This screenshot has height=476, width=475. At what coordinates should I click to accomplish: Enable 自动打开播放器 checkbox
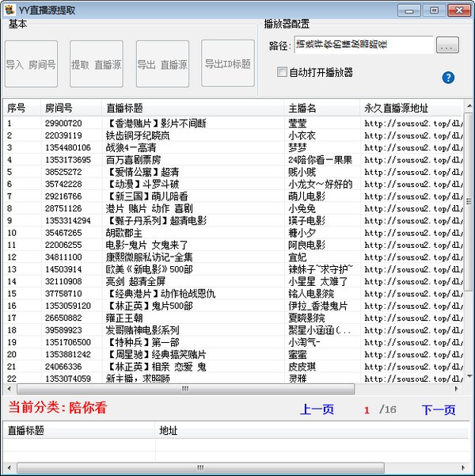[283, 72]
